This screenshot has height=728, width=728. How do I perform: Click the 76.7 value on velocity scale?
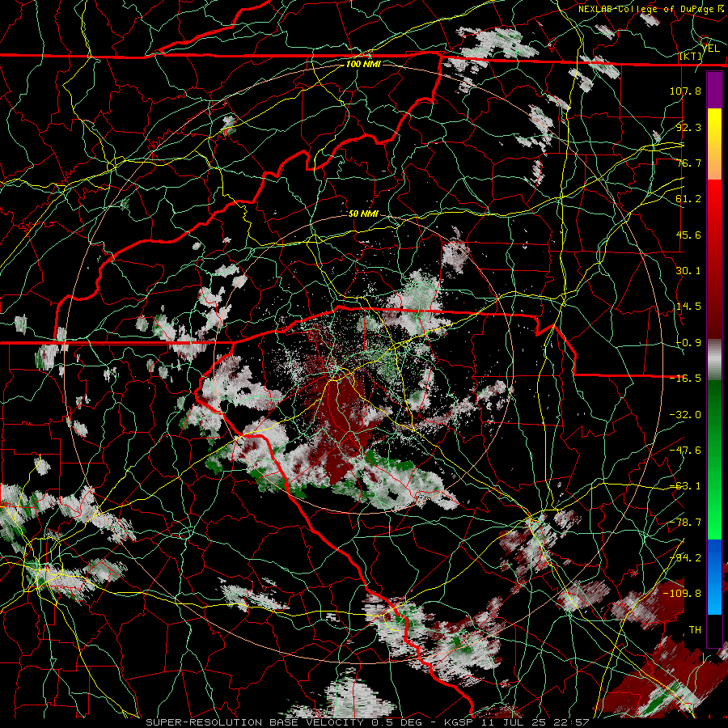(x=688, y=163)
